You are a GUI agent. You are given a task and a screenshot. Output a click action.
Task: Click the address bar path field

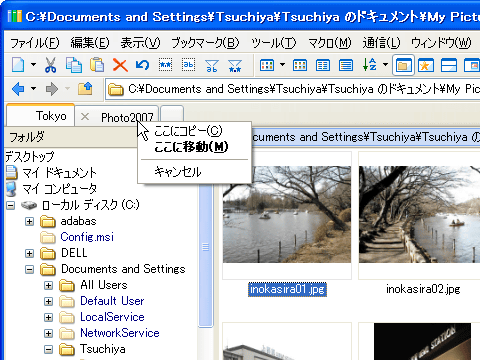[x=293, y=89]
